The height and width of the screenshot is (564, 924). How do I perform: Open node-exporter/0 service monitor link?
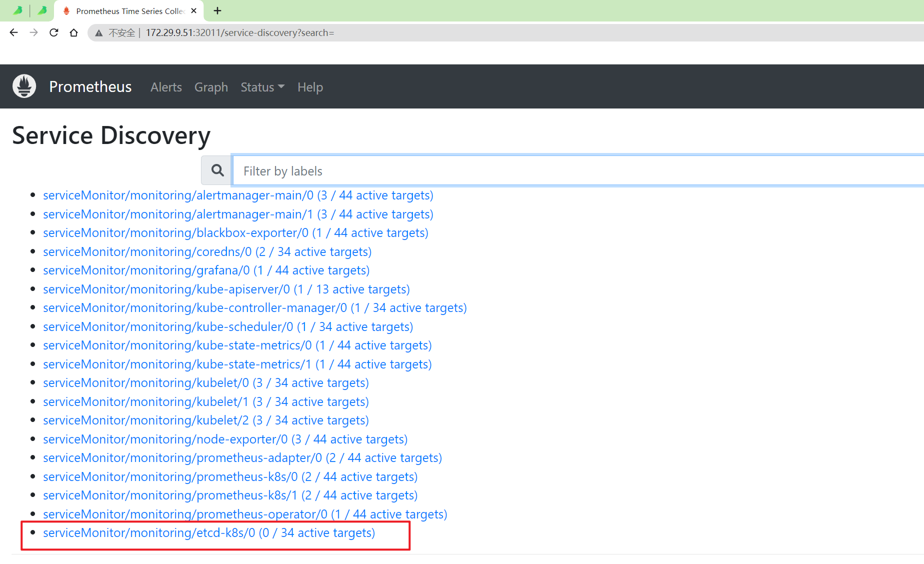225,439
